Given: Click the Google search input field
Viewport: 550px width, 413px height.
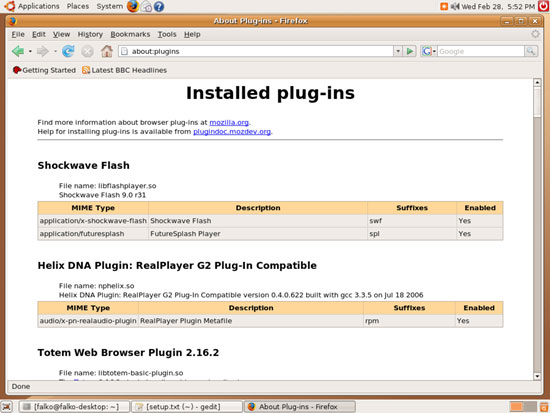Looking at the screenshot, I should tap(481, 51).
